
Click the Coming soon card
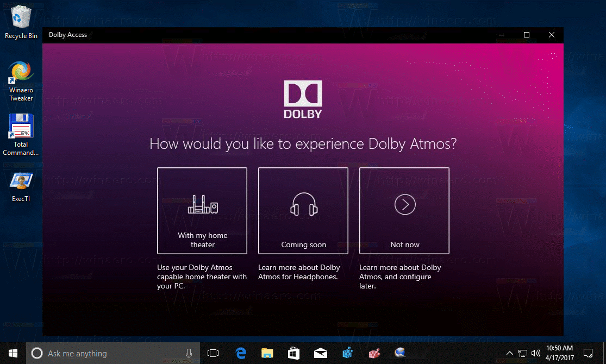pos(303,211)
